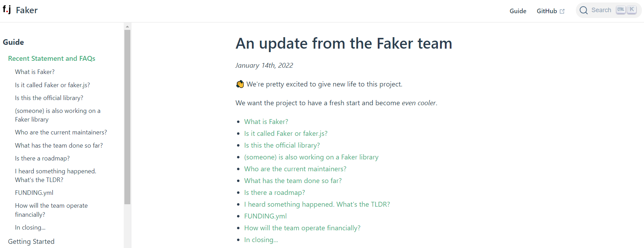Click the GitHub external link icon
This screenshot has height=248, width=644.
[x=562, y=11]
